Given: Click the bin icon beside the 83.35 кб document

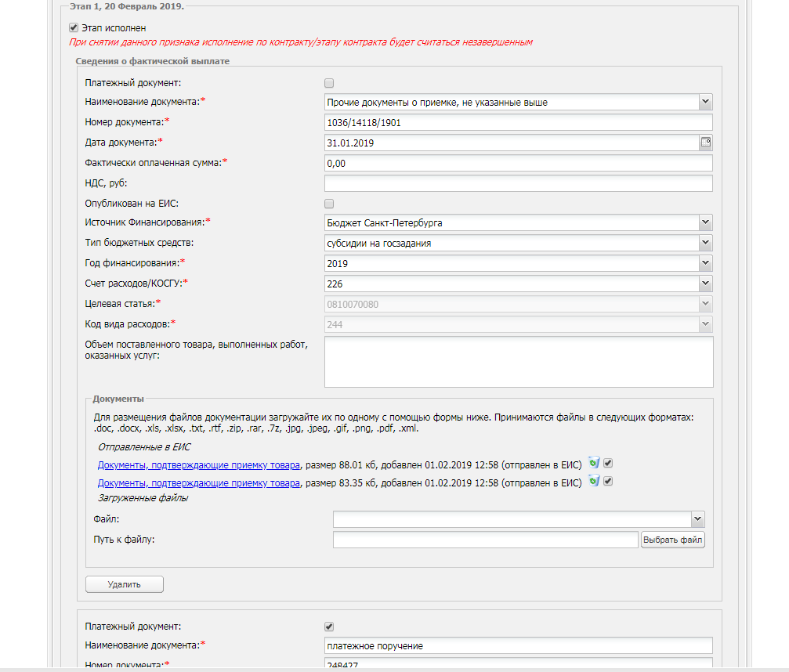Looking at the screenshot, I should tap(594, 481).
